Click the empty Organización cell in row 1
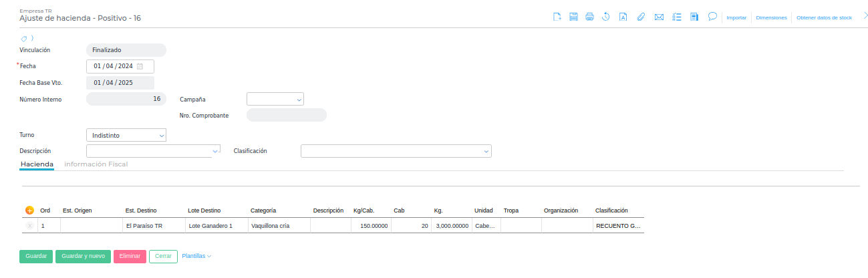868x278 pixels. [x=567, y=226]
